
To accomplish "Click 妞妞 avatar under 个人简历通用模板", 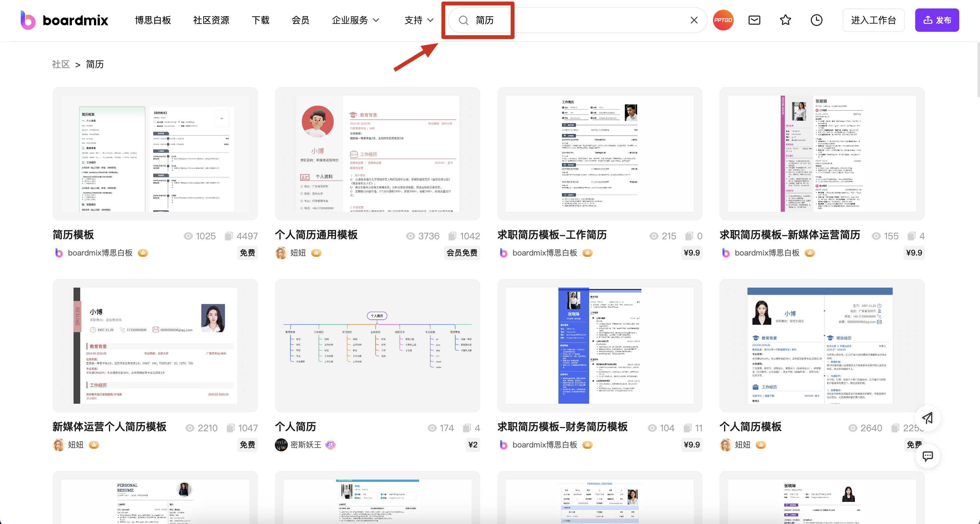I will coord(281,253).
